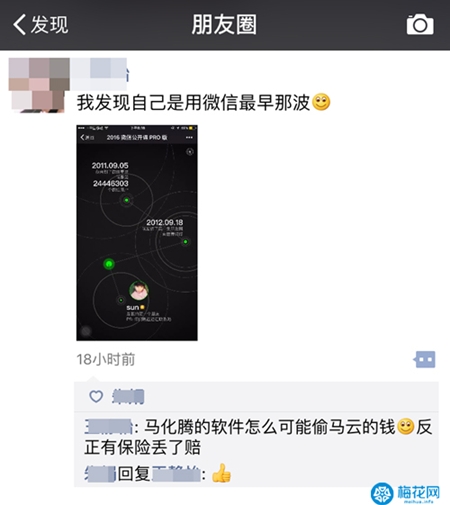The width and height of the screenshot is (450, 505).
Task: Tap the 18小时前 timestamp
Action: [106, 359]
